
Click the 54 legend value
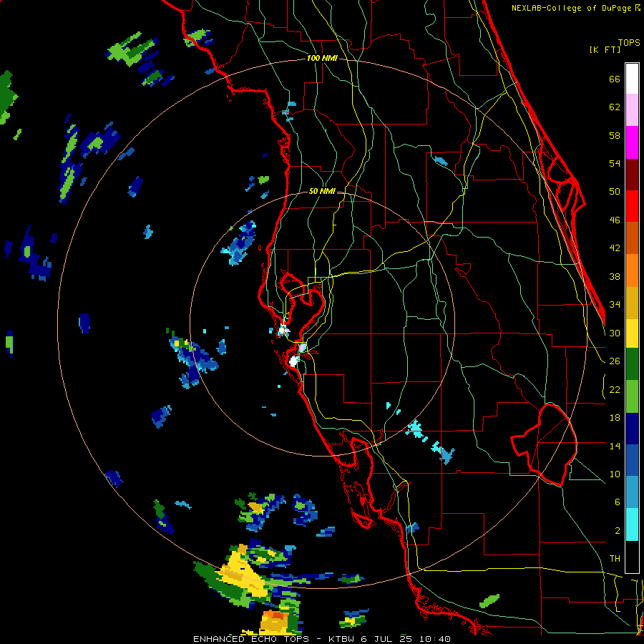click(x=615, y=163)
